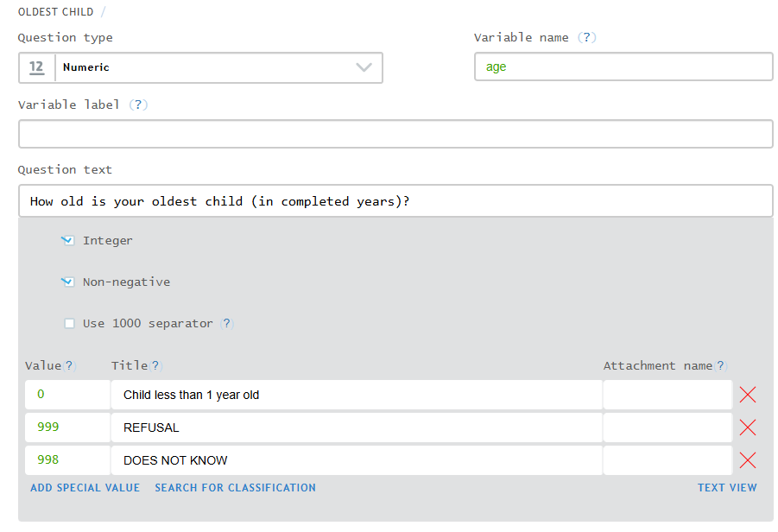Click the Variable name field containing age

pos(623,67)
